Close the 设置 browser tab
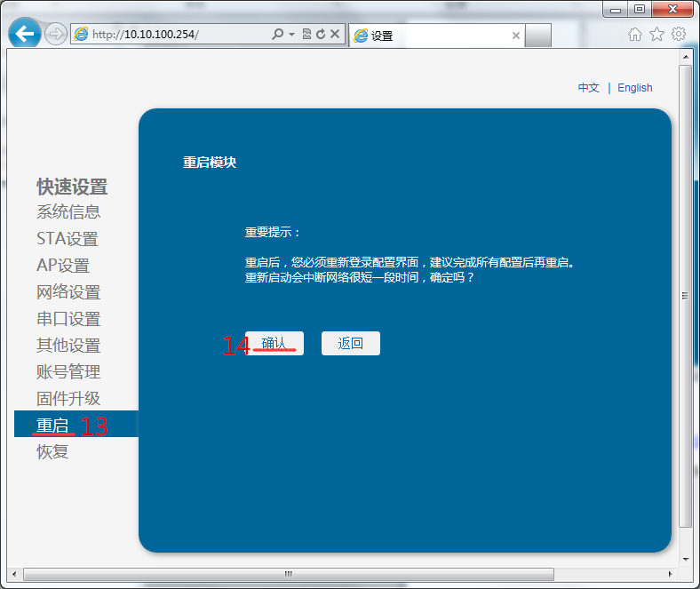The height and width of the screenshot is (589, 700). tap(516, 36)
